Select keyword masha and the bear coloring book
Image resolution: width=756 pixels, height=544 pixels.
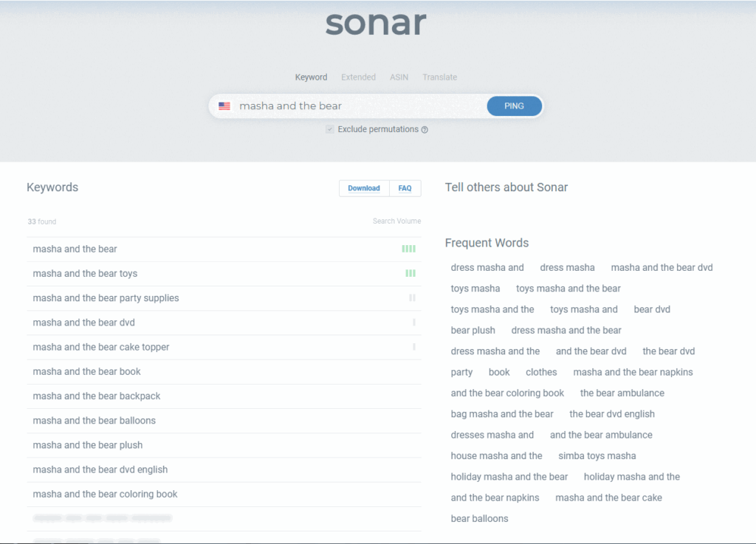click(x=105, y=495)
